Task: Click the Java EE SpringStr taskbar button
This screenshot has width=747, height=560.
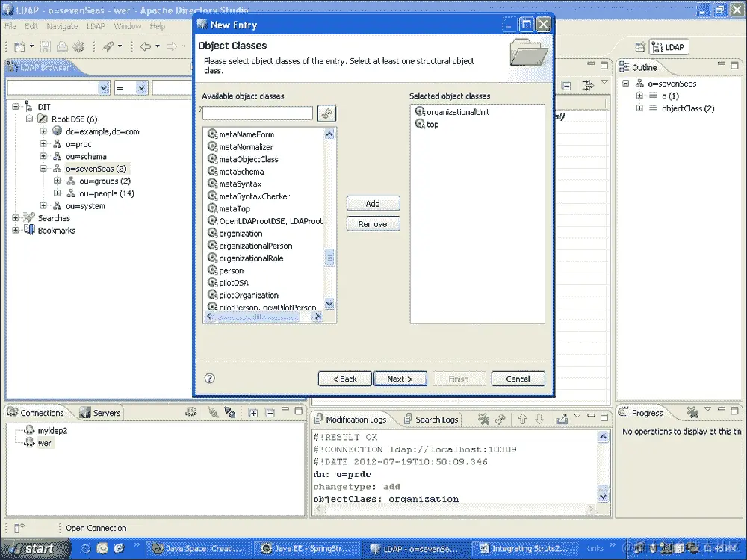Action: (306, 549)
